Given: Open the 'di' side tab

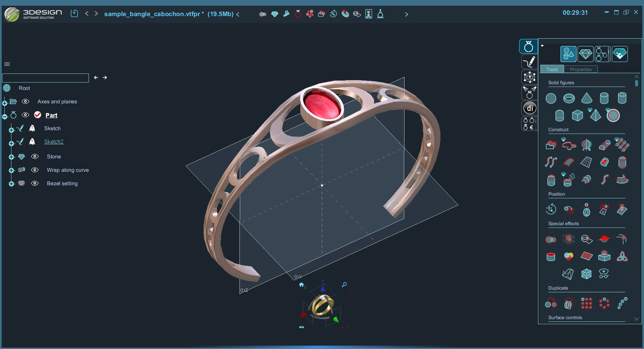Looking at the screenshot, I should tap(530, 108).
